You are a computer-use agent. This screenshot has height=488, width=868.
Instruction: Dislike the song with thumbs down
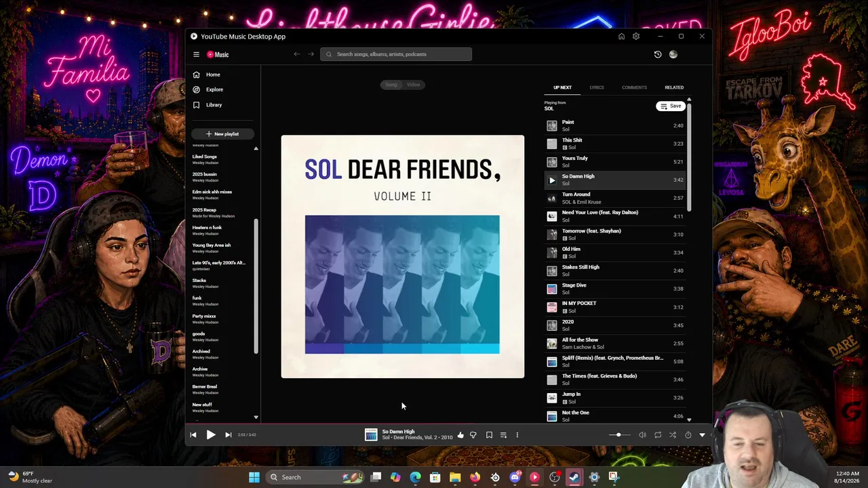[x=473, y=435]
